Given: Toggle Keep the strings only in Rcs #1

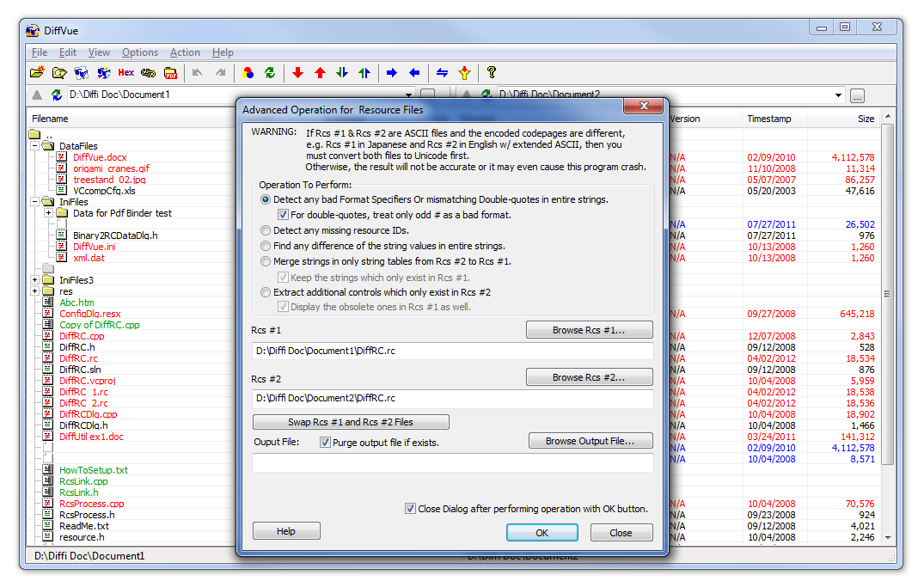Looking at the screenshot, I should tap(283, 277).
